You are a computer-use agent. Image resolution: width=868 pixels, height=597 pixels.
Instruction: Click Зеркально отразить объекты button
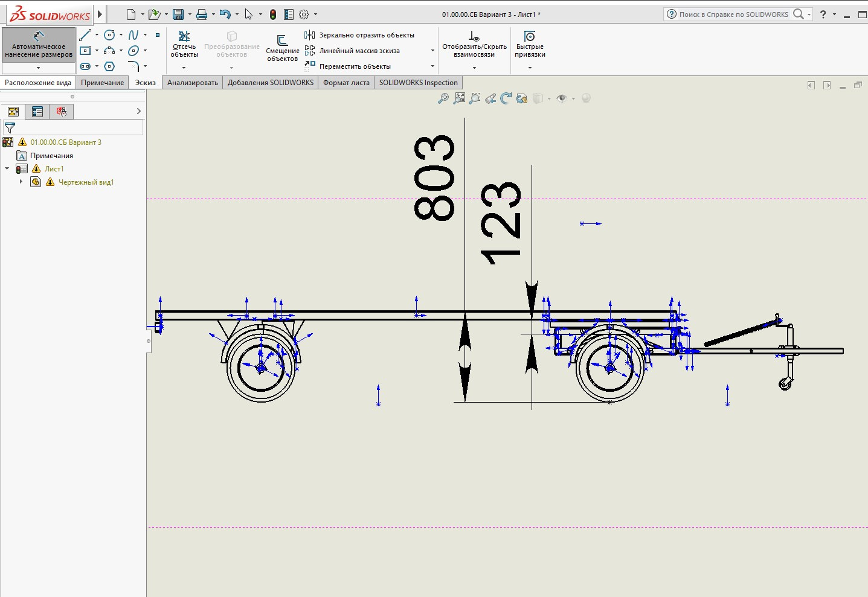click(360, 35)
